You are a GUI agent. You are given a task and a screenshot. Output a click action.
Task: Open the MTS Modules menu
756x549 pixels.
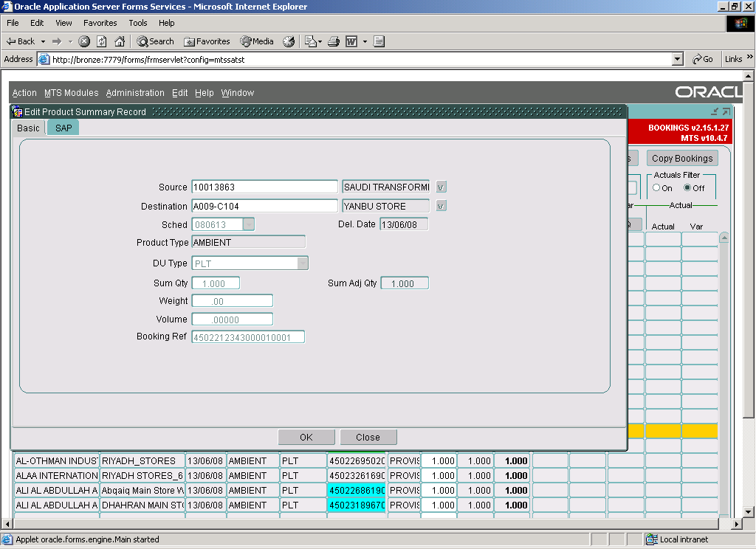tap(72, 92)
